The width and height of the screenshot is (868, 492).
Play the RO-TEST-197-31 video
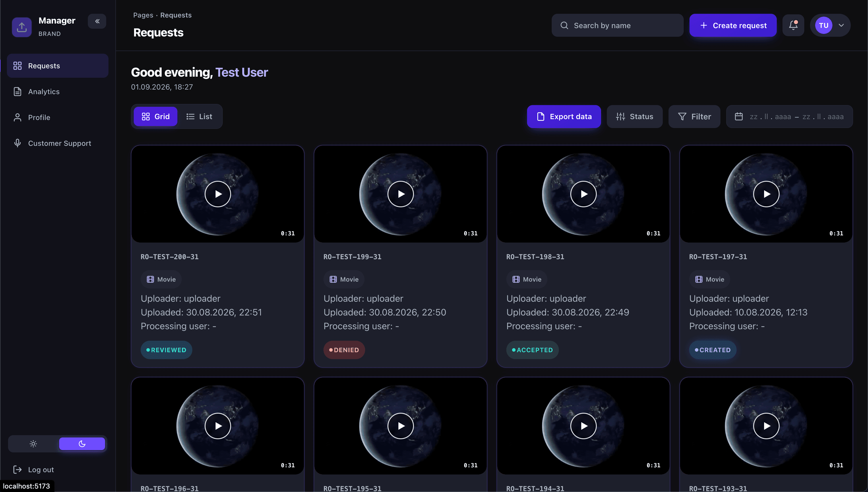pos(766,194)
